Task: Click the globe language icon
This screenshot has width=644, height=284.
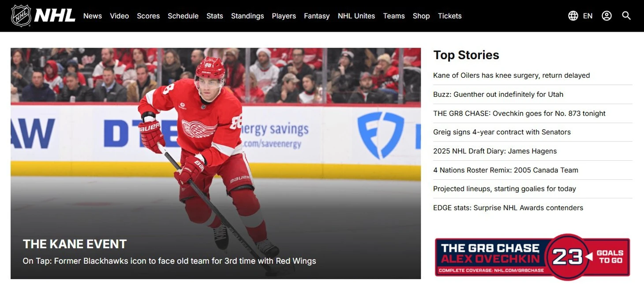Action: 573,16
